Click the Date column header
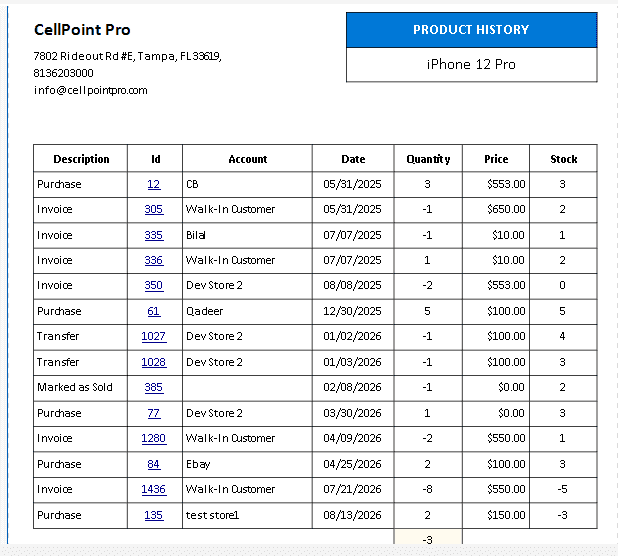618x556 pixels. pyautogui.click(x=353, y=159)
